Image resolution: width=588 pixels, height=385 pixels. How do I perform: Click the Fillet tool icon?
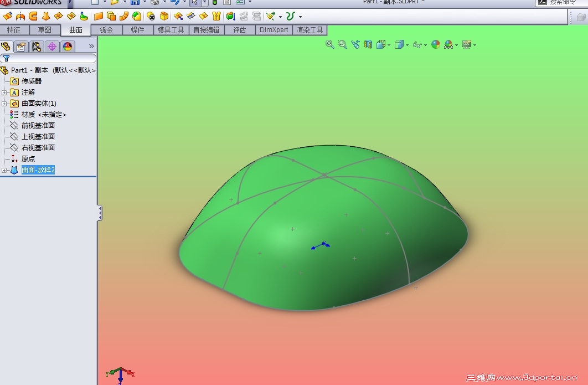[137, 16]
